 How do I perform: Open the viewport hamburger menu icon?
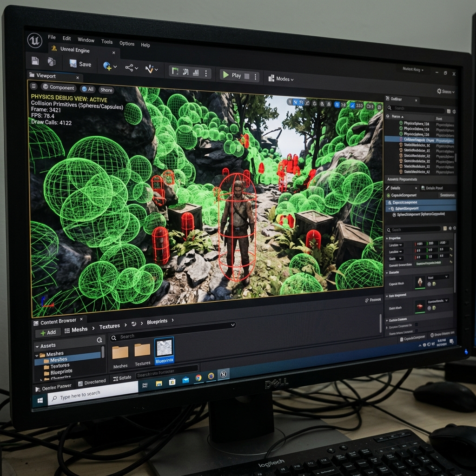pyautogui.click(x=33, y=86)
